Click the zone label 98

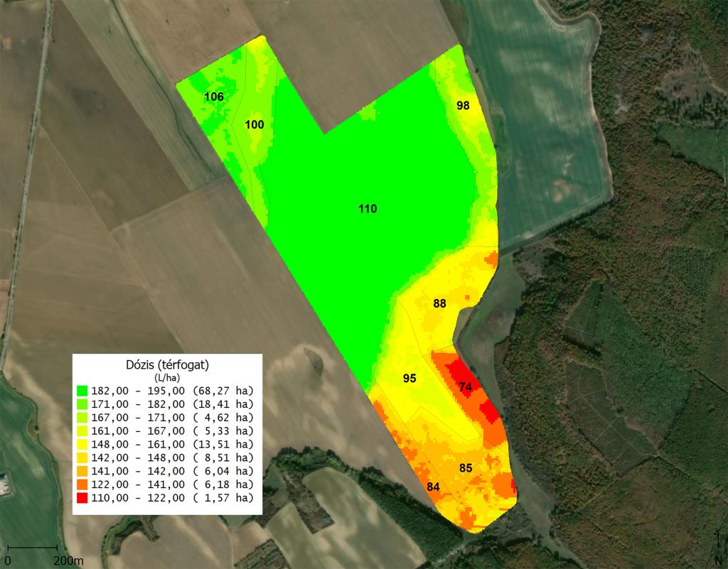point(463,105)
